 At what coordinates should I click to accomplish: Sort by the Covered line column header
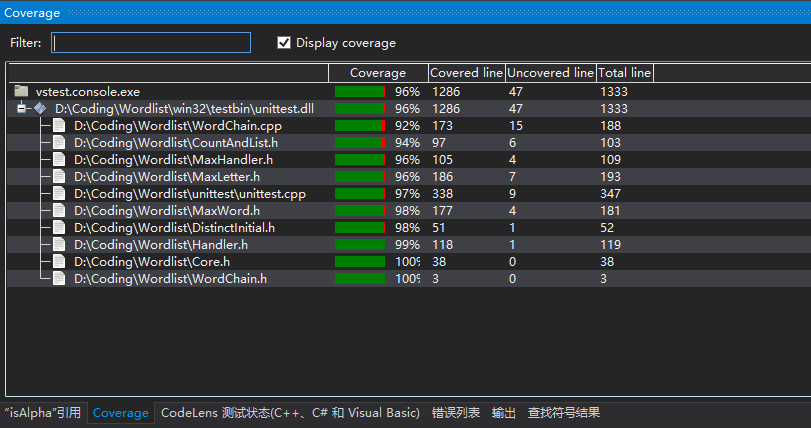tap(467, 73)
